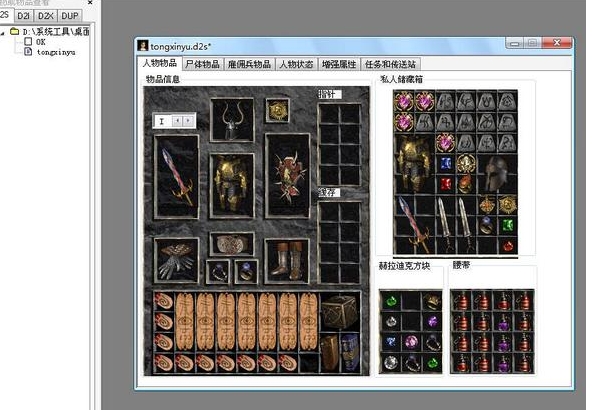Switch to 雇佣兵物品 tab
The height and width of the screenshot is (410, 594).
pos(249,64)
